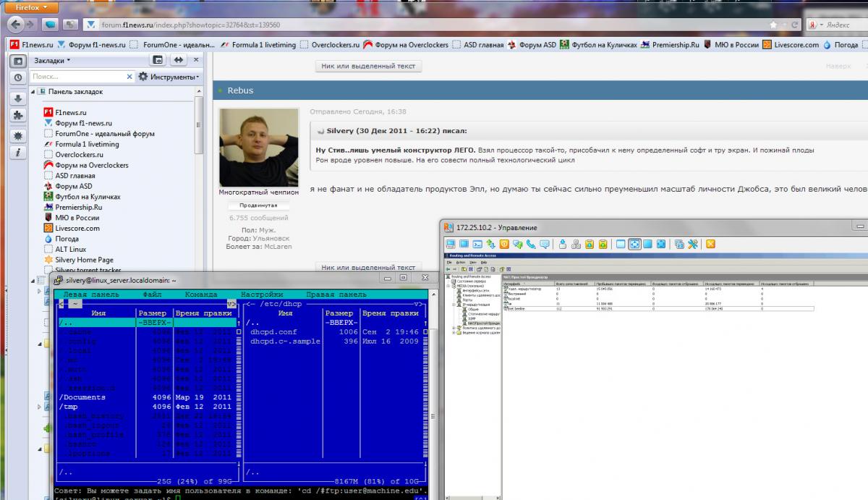Open the Закладки sidebar dropdown
Viewport: 868px width, 500px height.
pyautogui.click(x=51, y=61)
